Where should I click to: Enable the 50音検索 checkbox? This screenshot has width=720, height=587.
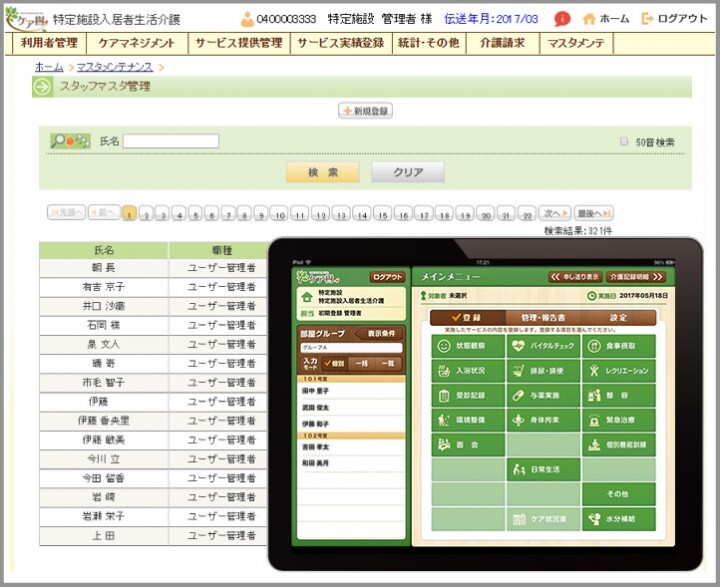pos(624,141)
